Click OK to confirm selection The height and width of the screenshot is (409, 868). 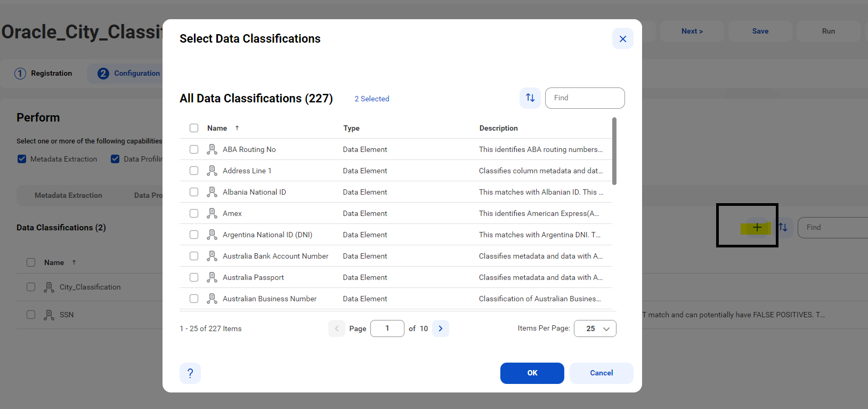(532, 373)
